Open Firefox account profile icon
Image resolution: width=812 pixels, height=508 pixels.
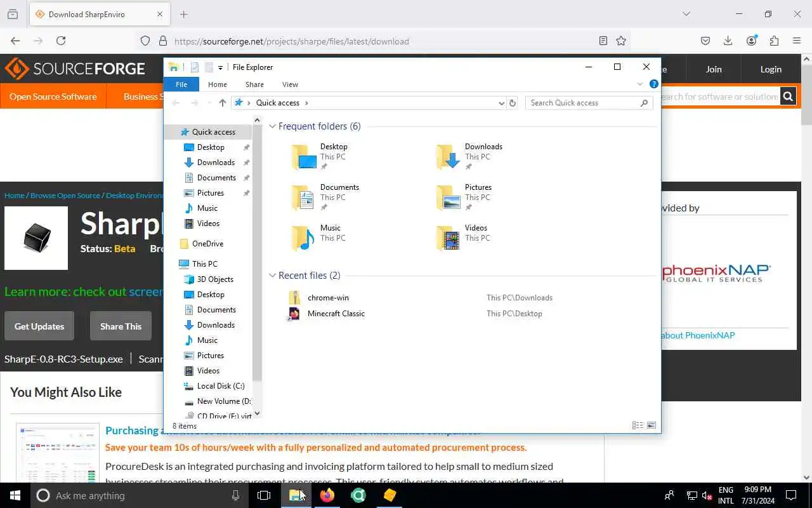point(751,41)
